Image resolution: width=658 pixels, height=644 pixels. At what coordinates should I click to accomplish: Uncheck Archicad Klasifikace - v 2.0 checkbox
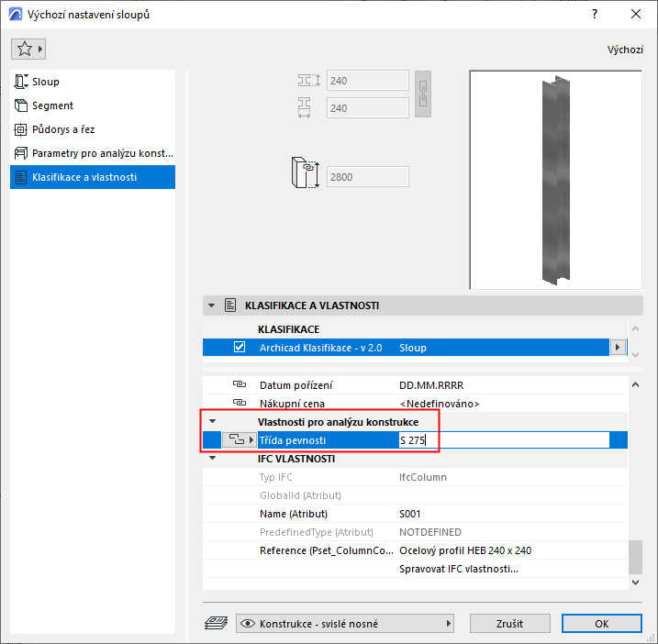click(240, 347)
